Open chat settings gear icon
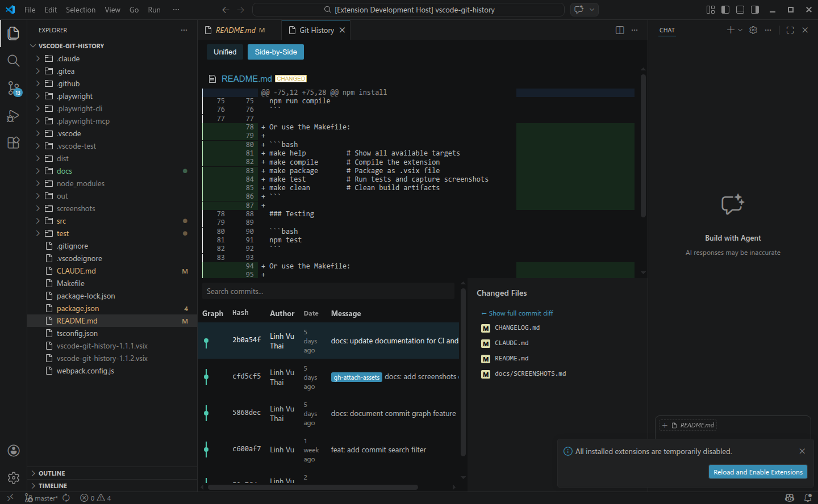The width and height of the screenshot is (818, 504). pos(753,30)
